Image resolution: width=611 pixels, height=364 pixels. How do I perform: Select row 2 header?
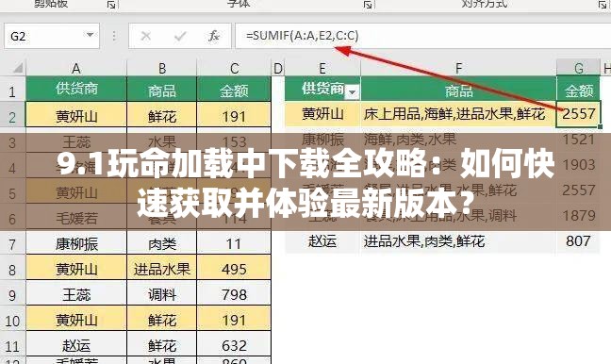coord(12,116)
